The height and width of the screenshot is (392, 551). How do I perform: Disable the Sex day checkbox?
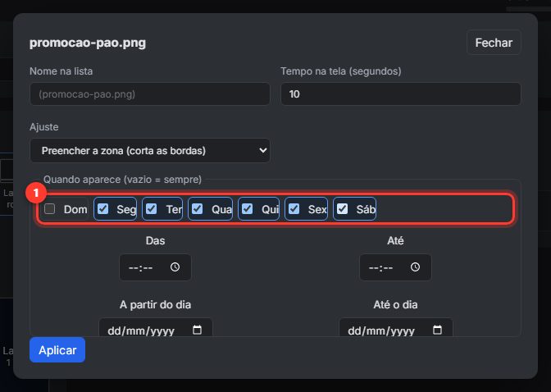294,209
